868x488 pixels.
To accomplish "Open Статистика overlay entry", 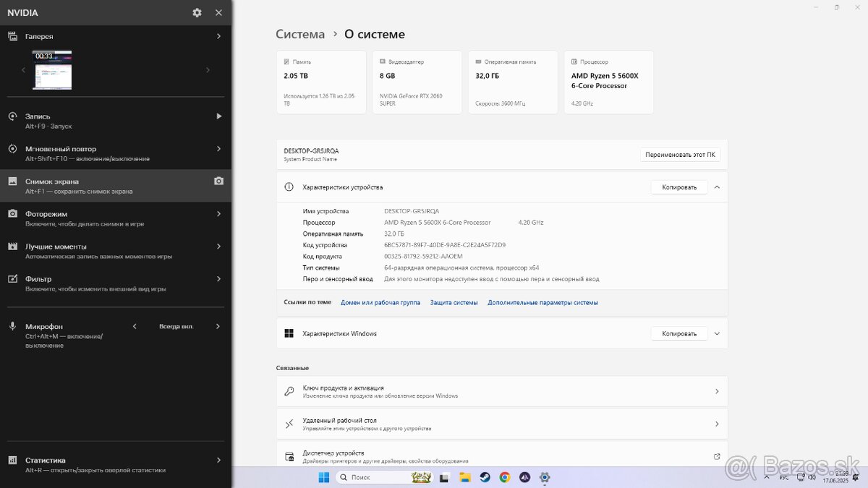I will 116,464.
